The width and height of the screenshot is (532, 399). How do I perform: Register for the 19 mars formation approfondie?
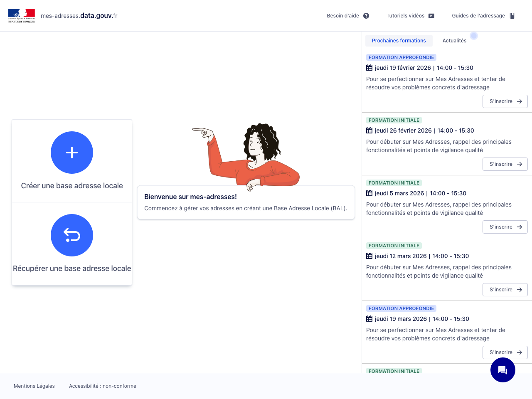click(505, 352)
